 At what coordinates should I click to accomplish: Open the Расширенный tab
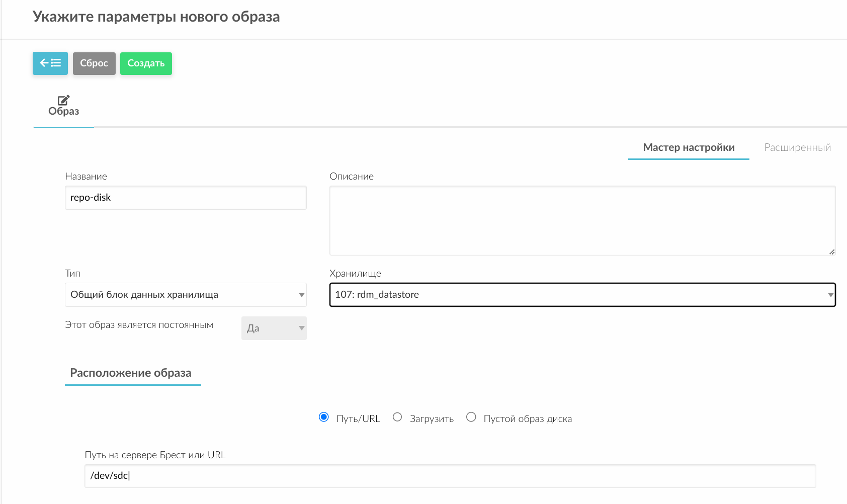point(797,147)
